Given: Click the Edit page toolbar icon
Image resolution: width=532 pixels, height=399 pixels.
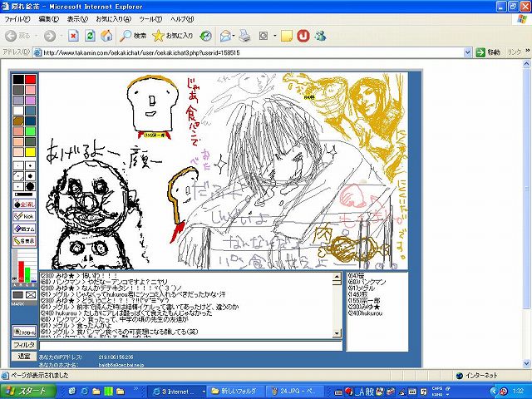Looking at the screenshot, I should 264,36.
